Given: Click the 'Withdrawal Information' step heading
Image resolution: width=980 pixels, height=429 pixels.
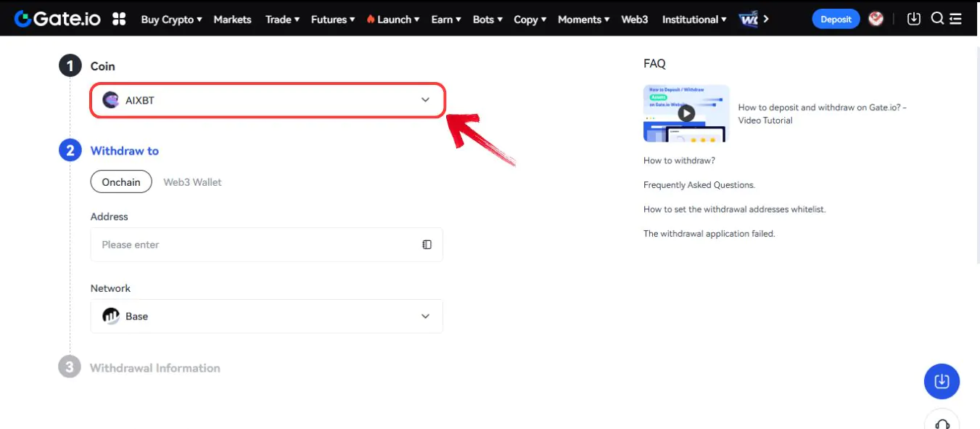Looking at the screenshot, I should [155, 368].
